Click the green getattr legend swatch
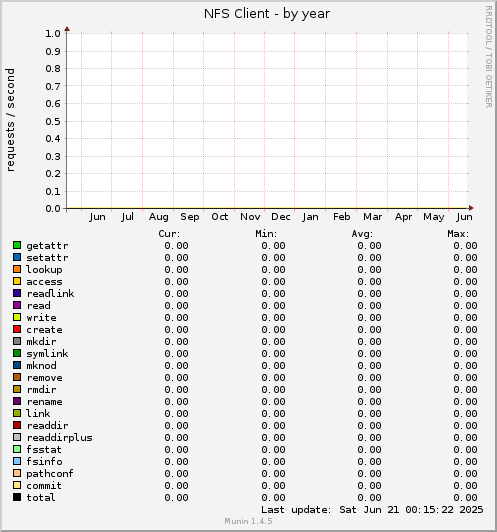Screen dimensions: 497x532 [17, 245]
